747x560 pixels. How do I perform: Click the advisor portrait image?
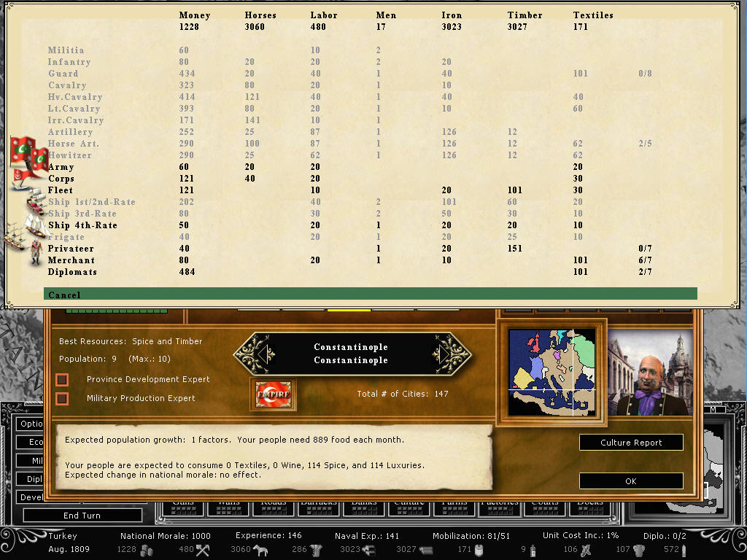click(650, 373)
